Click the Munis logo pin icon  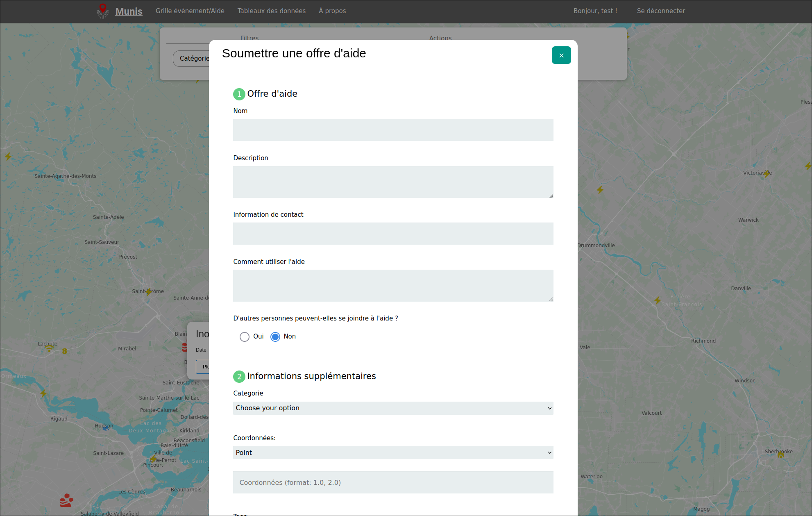click(x=103, y=11)
